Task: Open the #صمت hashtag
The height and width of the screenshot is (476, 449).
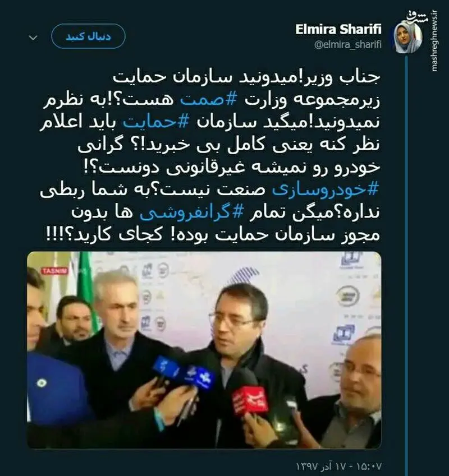Action: point(208,100)
